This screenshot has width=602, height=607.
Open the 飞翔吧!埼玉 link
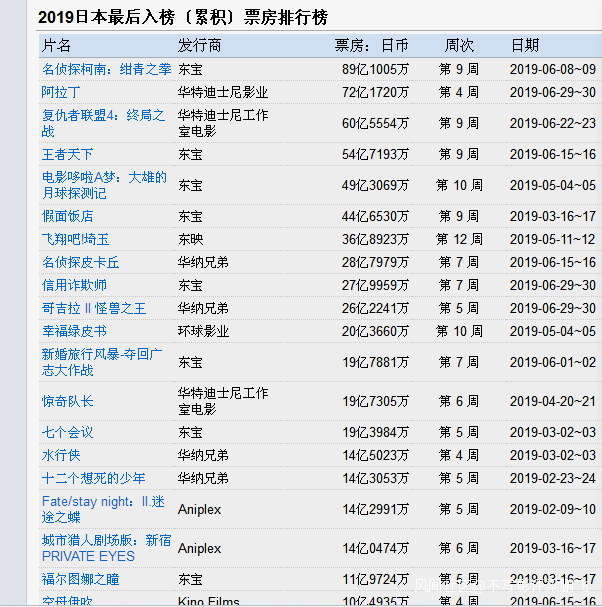point(75,239)
